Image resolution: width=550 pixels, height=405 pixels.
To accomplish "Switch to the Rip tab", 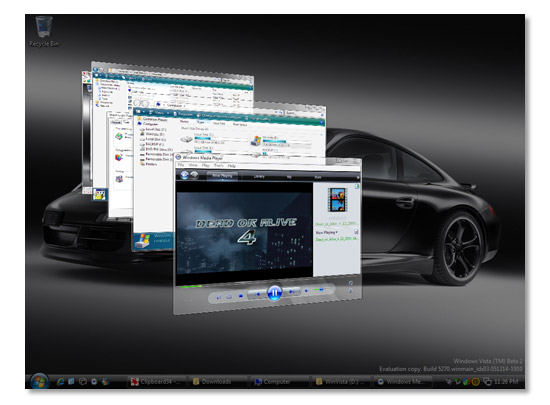I will [x=289, y=177].
